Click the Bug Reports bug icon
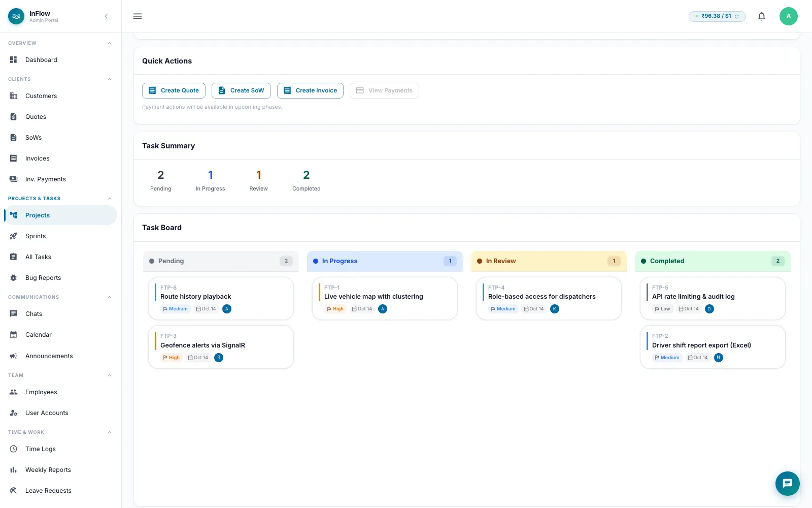This screenshot has width=812, height=508. [x=14, y=278]
